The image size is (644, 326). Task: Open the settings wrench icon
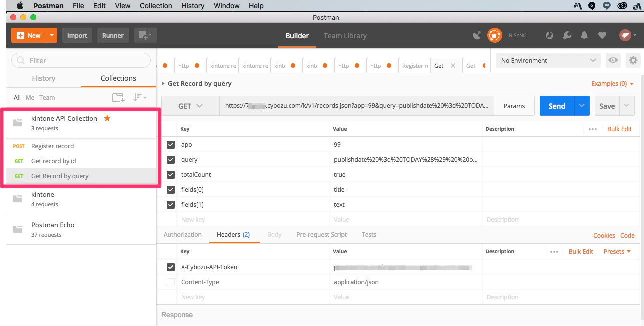point(567,35)
